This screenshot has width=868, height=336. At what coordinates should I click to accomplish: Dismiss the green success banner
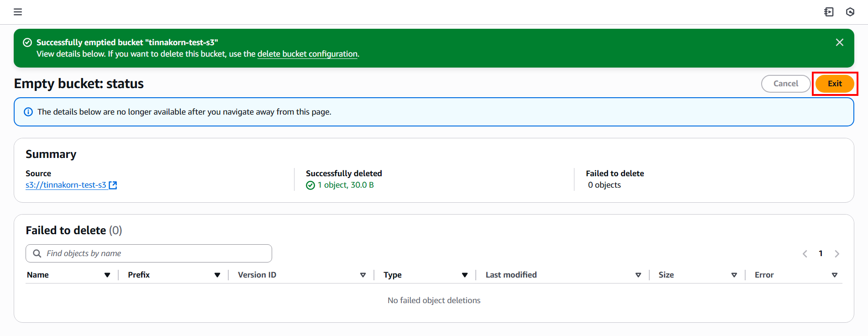point(839,42)
